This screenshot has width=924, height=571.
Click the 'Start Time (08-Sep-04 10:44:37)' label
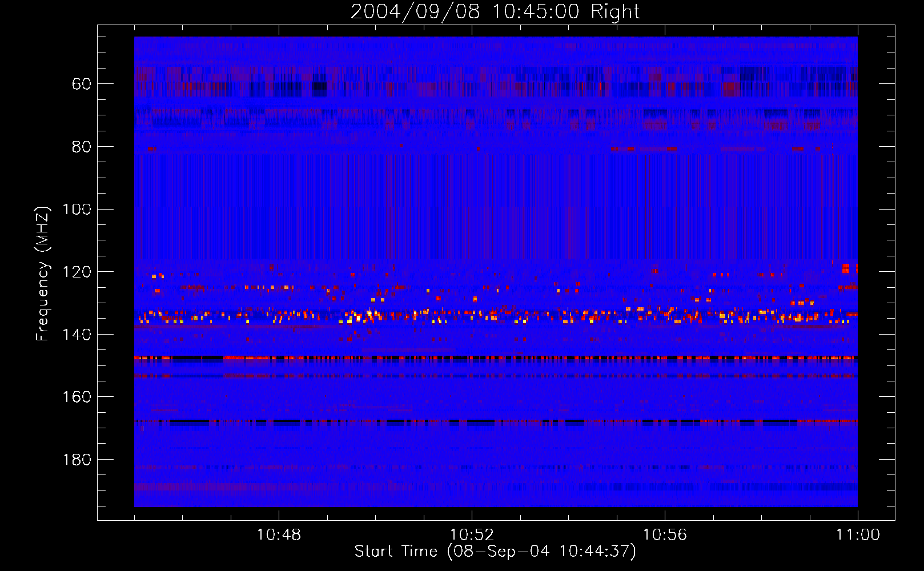[495, 552]
